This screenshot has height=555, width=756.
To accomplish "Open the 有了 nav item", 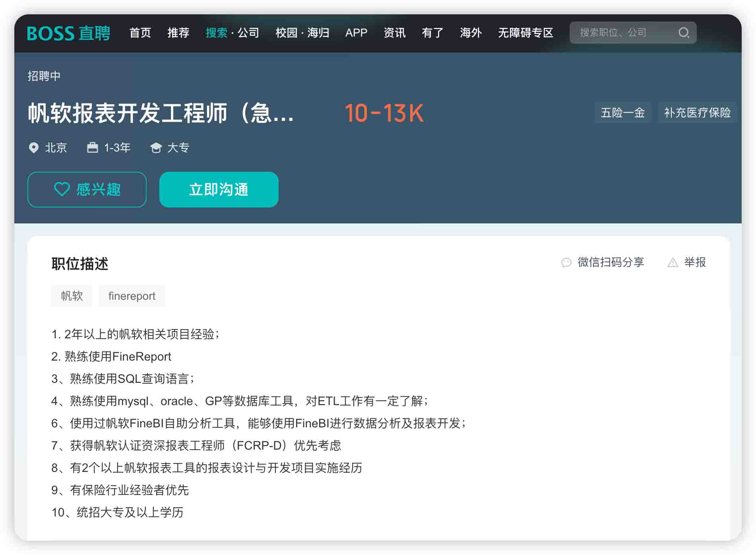I will click(433, 33).
